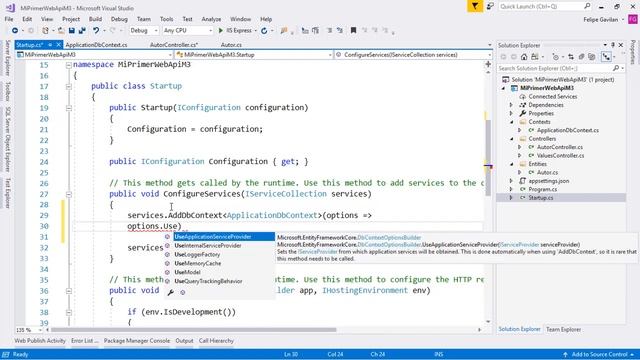Viewport: 640px width, 360px height.
Task: Switch to the Autor.cs tab
Action: coord(231,45)
